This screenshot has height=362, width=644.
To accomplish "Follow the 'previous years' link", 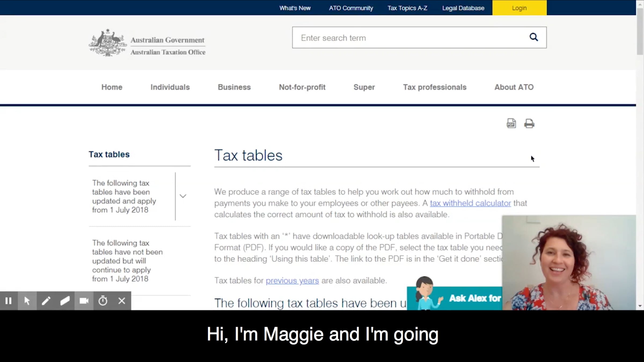I will tap(292, 280).
